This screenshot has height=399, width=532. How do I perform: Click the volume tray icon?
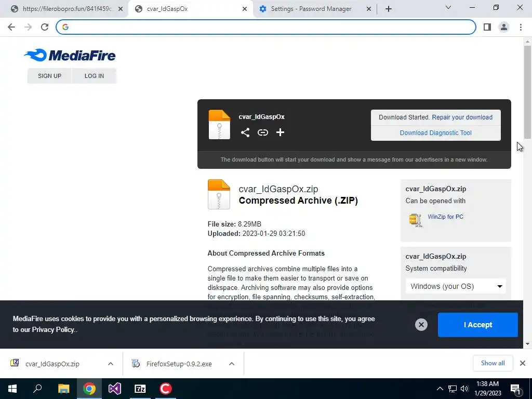[464, 389]
